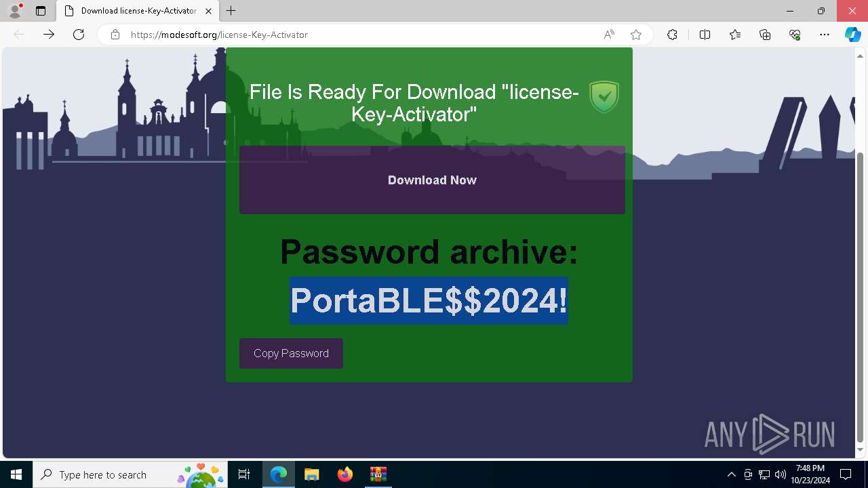Image resolution: width=868 pixels, height=488 pixels.
Task: Click the browser back arrow
Action: (19, 35)
